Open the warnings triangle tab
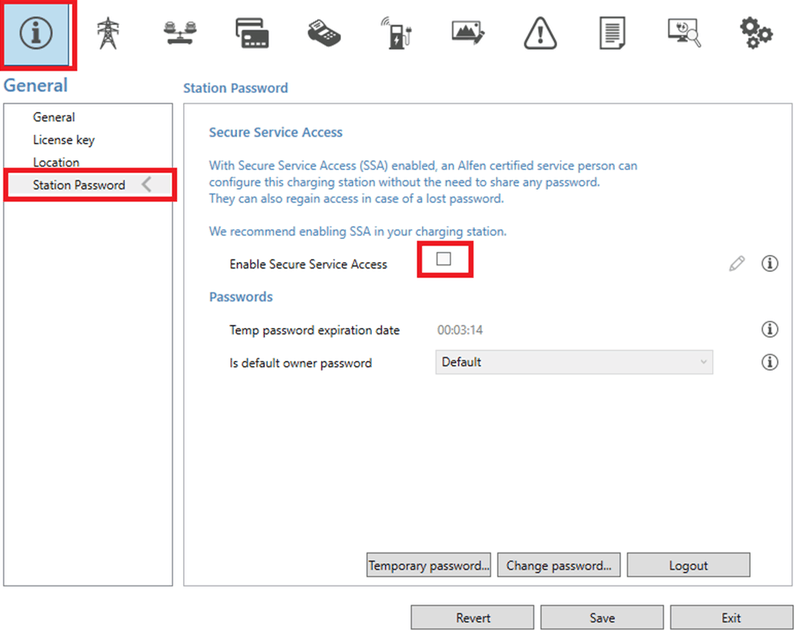800x644 pixels. (540, 34)
